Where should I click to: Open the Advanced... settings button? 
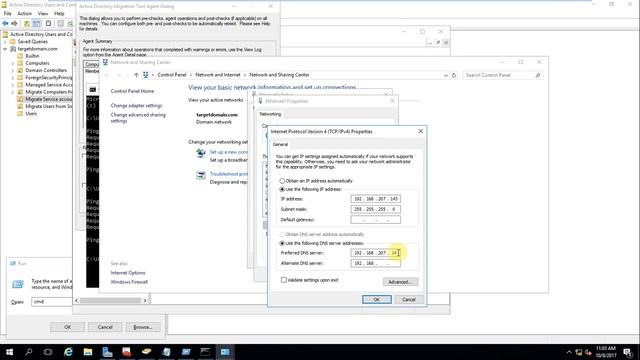400,282
